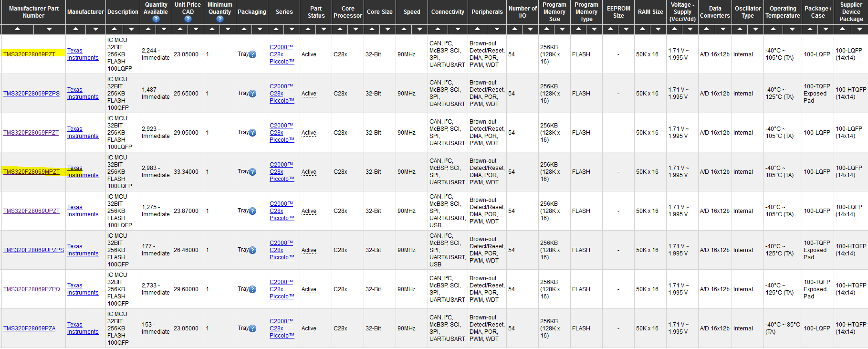Sort RAM Size column descending with down arrow
Image resolution: width=868 pixels, height=349 pixels.
point(658,30)
